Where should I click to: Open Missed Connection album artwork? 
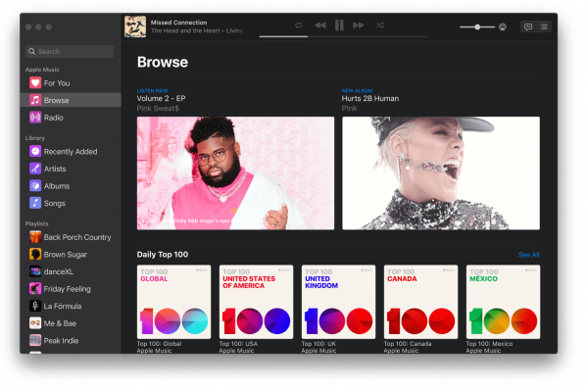click(x=135, y=26)
